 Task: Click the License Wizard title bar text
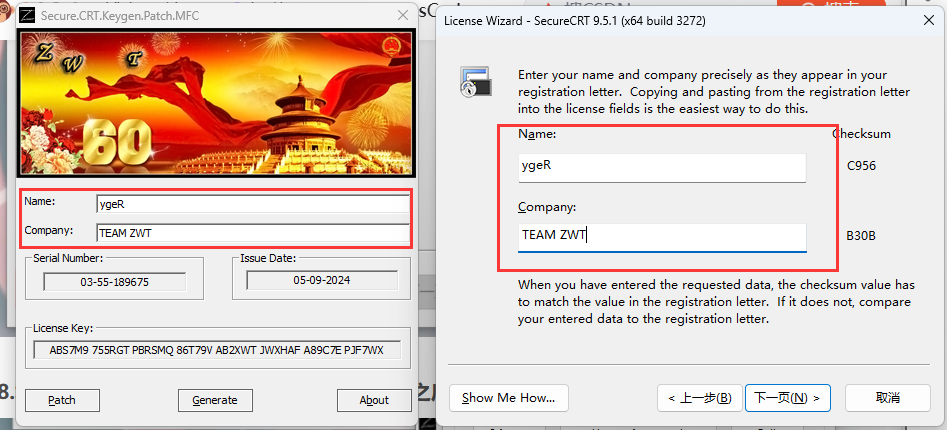pos(574,21)
